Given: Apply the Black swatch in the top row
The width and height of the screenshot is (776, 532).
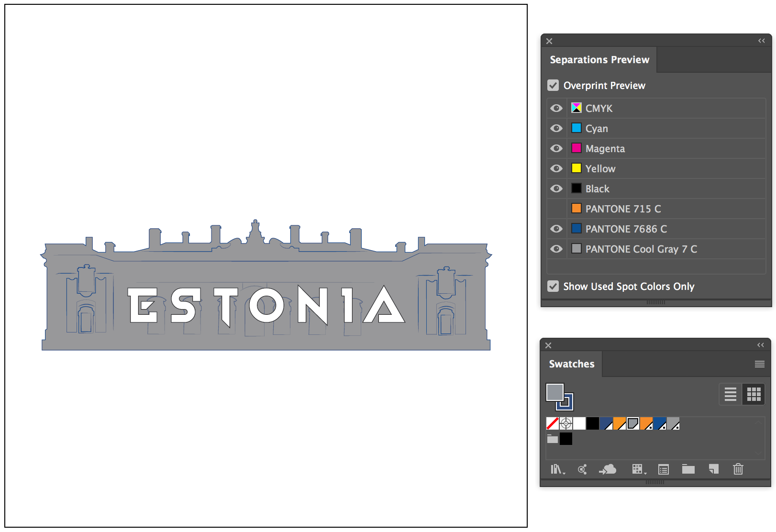Looking at the screenshot, I should tap(593, 423).
